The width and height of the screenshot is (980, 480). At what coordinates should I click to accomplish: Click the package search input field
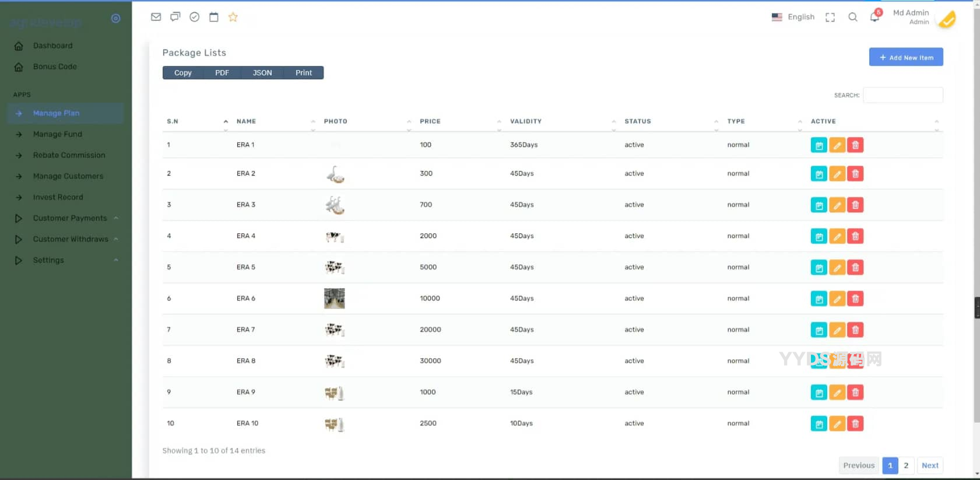pos(902,95)
